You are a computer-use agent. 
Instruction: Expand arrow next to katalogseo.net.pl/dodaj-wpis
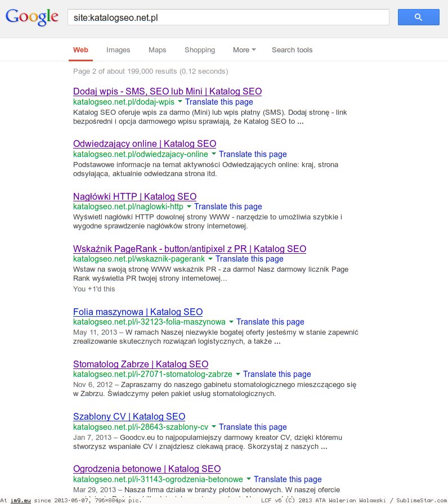(180, 102)
